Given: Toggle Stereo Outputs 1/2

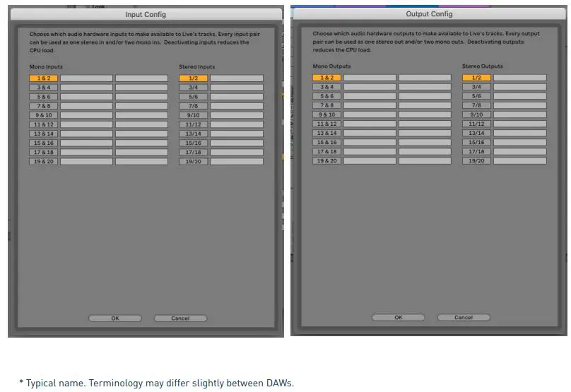Looking at the screenshot, I should (x=477, y=78).
